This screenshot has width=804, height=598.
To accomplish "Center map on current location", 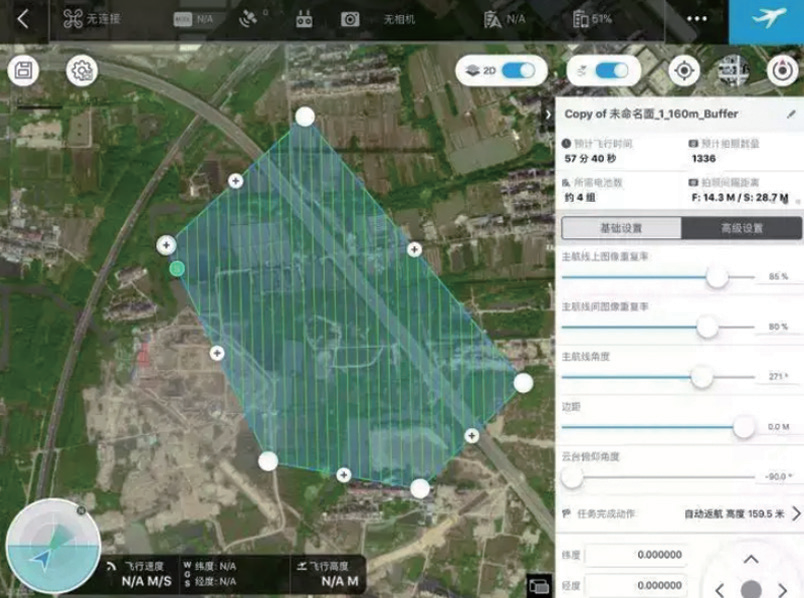I will (685, 70).
